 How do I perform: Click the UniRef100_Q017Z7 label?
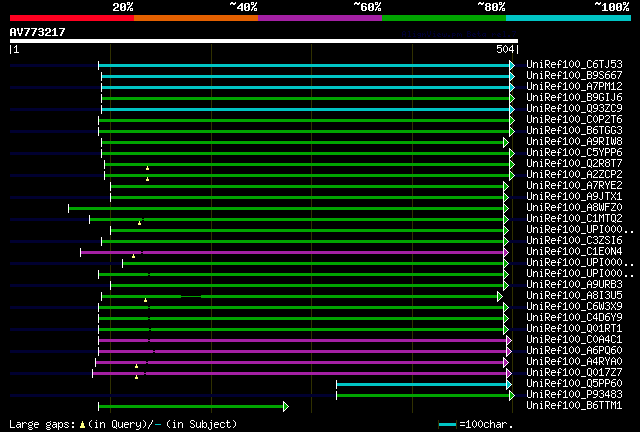pos(574,373)
